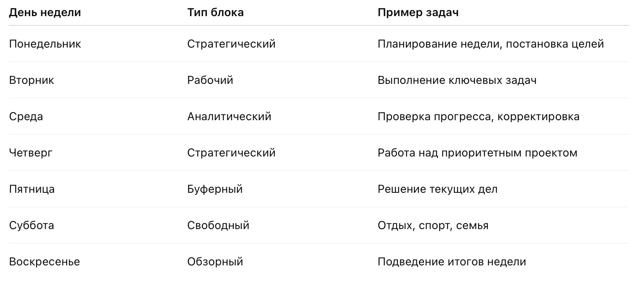
Task: Select the "Суббота" cell
Action: point(31,225)
